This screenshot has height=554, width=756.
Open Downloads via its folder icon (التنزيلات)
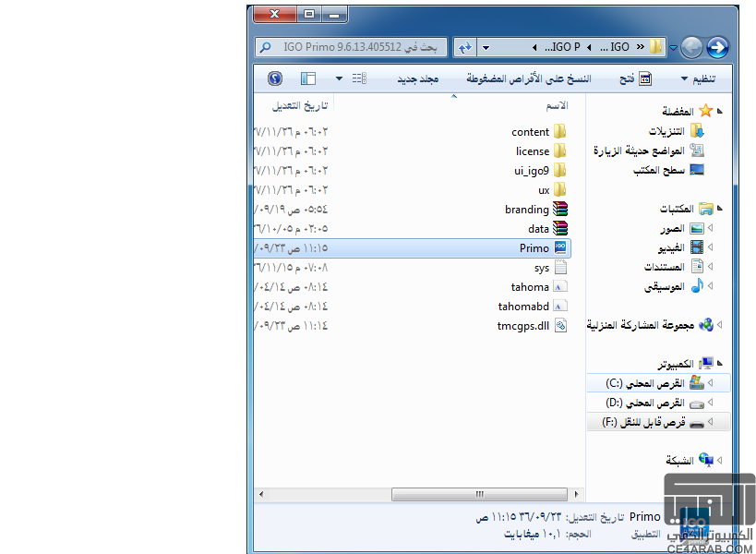[697, 131]
